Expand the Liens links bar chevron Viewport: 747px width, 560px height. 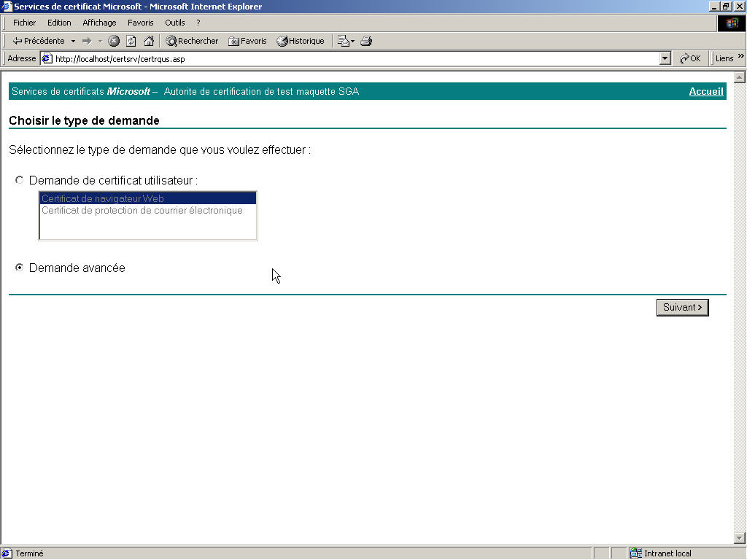pos(741,57)
